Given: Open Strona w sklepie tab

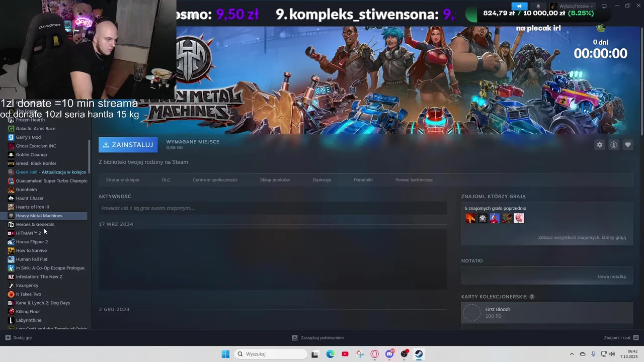Looking at the screenshot, I should coord(122,179).
